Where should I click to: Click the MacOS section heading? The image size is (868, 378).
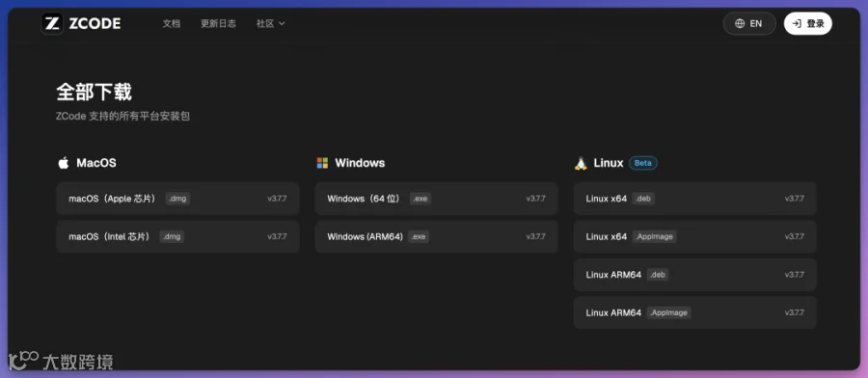pos(96,163)
